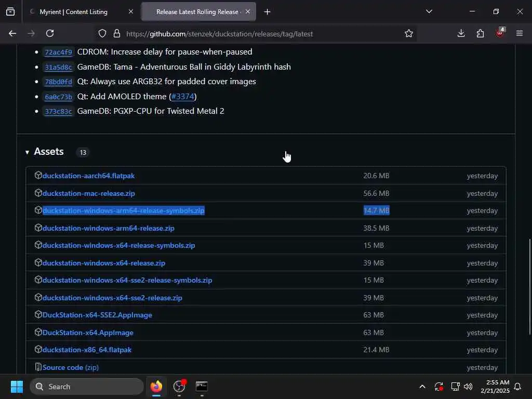Open commit link 31a5d8c
Image resolution: width=532 pixels, height=399 pixels.
[x=58, y=67]
